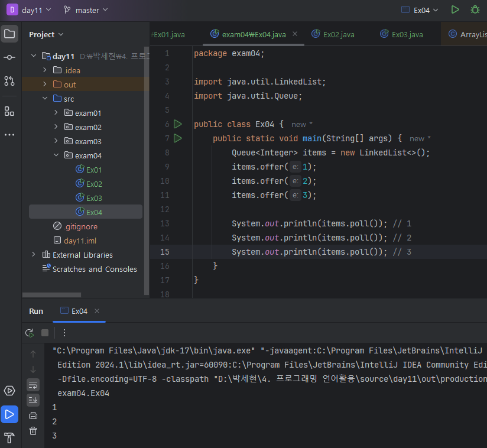This screenshot has width=487, height=448.
Task: Debug Ex04 with the bug icon
Action: (475, 9)
